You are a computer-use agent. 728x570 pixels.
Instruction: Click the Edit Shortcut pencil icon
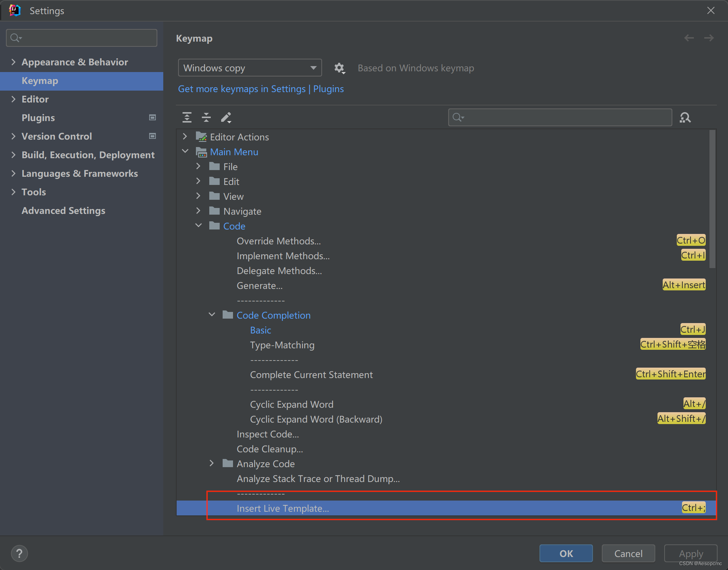pos(226,117)
